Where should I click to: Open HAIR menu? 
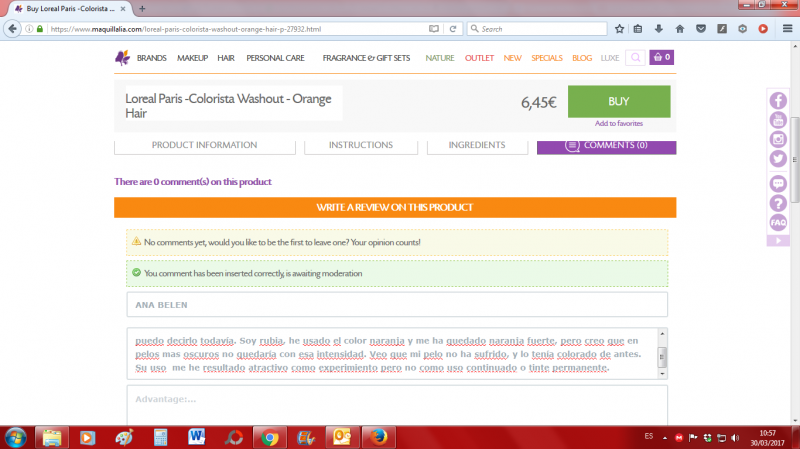[226, 58]
